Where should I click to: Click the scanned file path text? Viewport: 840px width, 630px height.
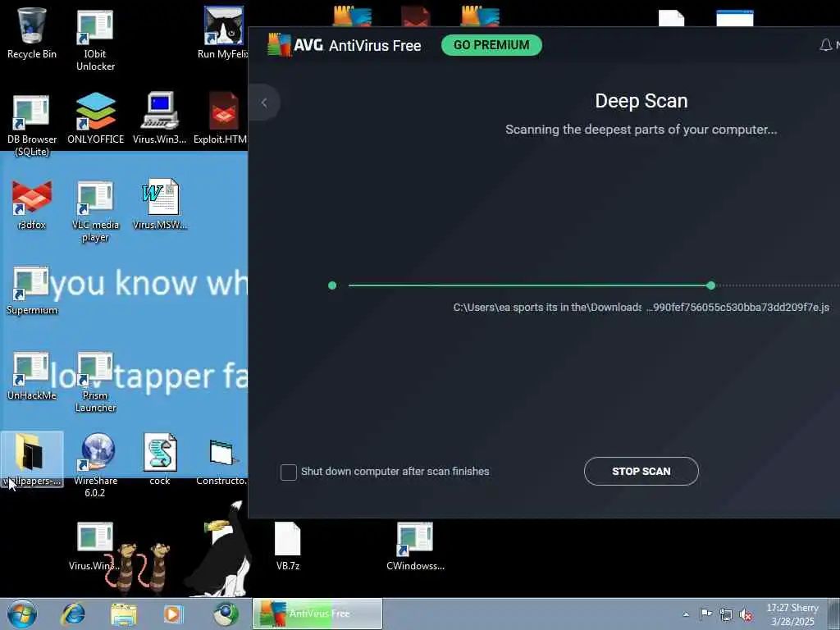coord(641,308)
